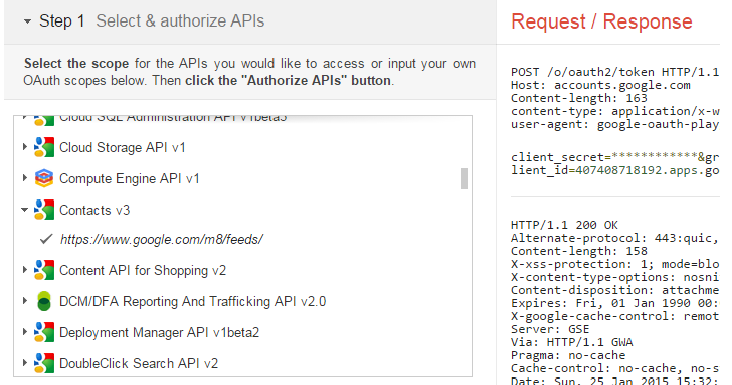Click the Contacts v3 icon

pos(44,210)
